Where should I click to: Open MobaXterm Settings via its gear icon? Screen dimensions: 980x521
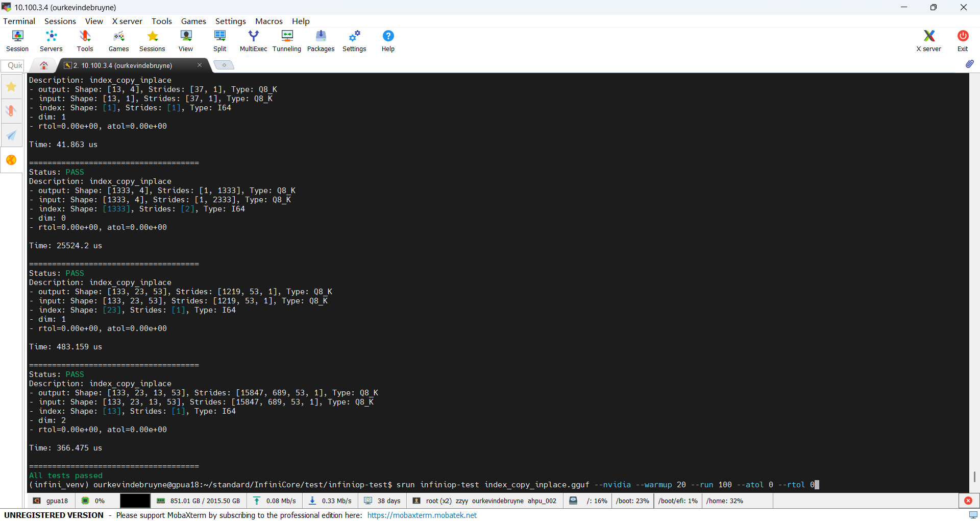[354, 40]
